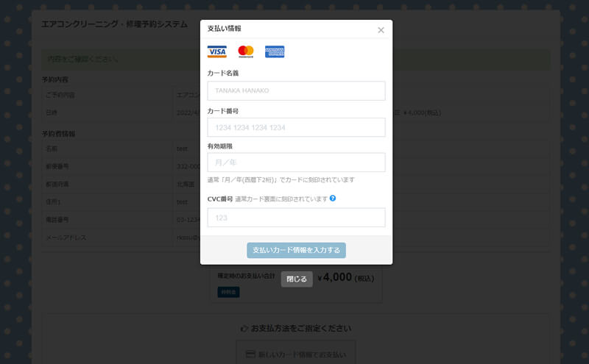The width and height of the screenshot is (589, 364).
Task: Click the bold CVC番号 label text
Action: 220,199
